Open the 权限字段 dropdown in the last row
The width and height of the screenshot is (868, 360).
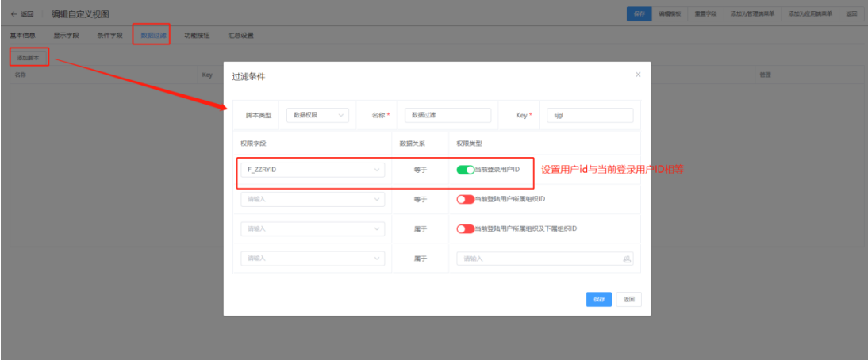coord(313,259)
